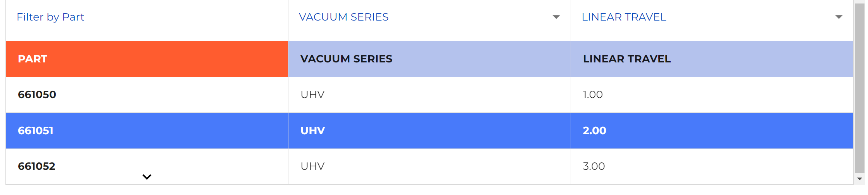This screenshot has height=195, width=868.
Task: Click the scrollbar down arrow
Action: [859, 179]
